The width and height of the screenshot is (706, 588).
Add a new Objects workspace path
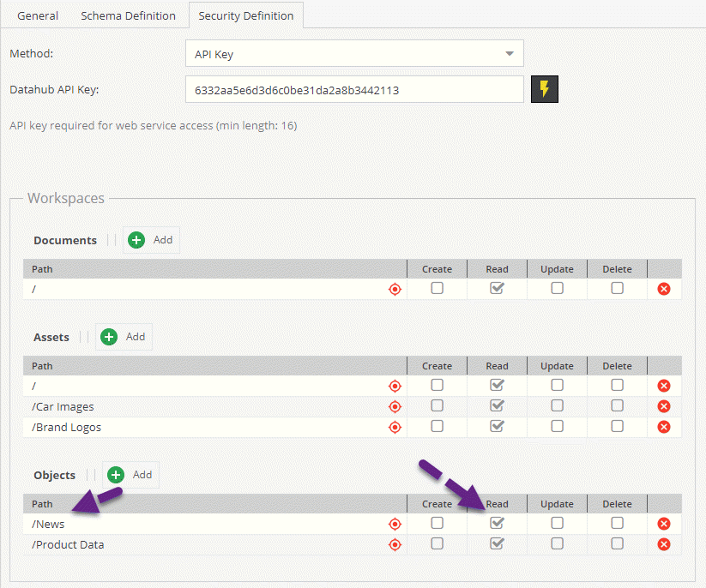coord(131,475)
